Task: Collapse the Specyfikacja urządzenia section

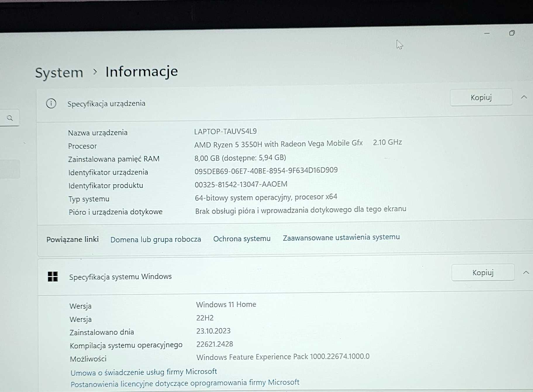Action: click(x=524, y=97)
